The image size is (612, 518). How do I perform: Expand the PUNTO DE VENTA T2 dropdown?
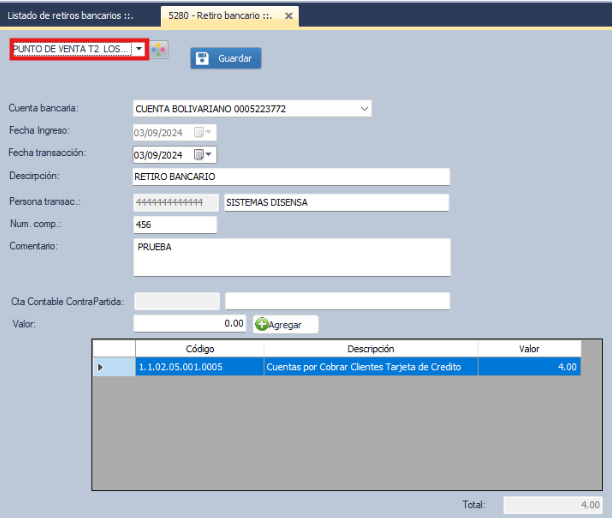(139, 49)
